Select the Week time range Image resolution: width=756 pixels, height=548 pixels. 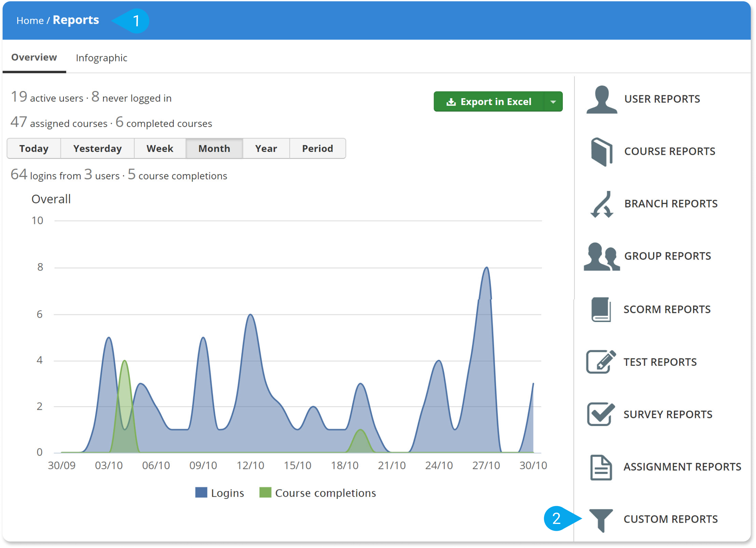pos(160,149)
